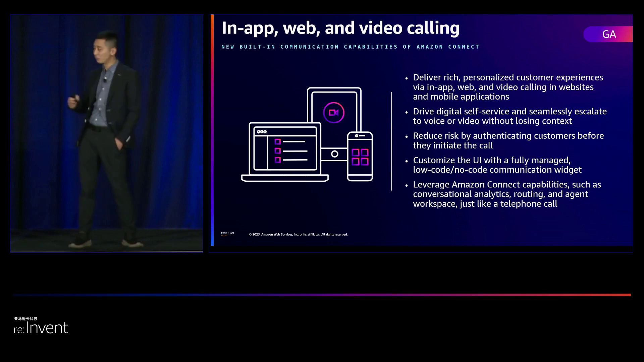Click the 'New built-in communication capabilities' subtitle
The image size is (644, 362).
pos(350,47)
